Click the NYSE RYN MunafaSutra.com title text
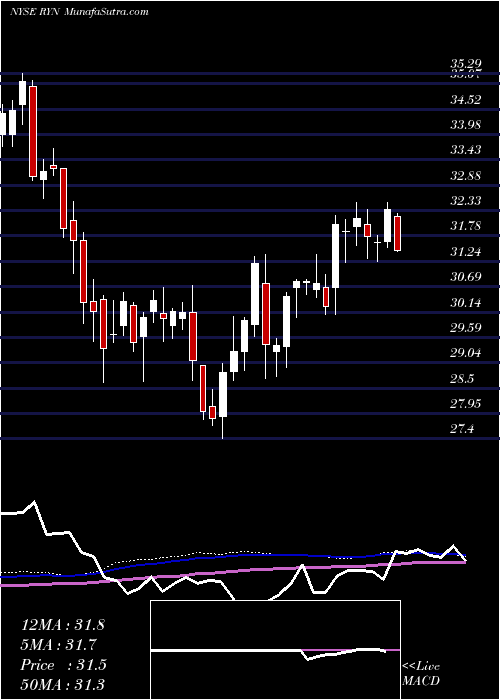This screenshot has height=700, width=500. coord(79,12)
